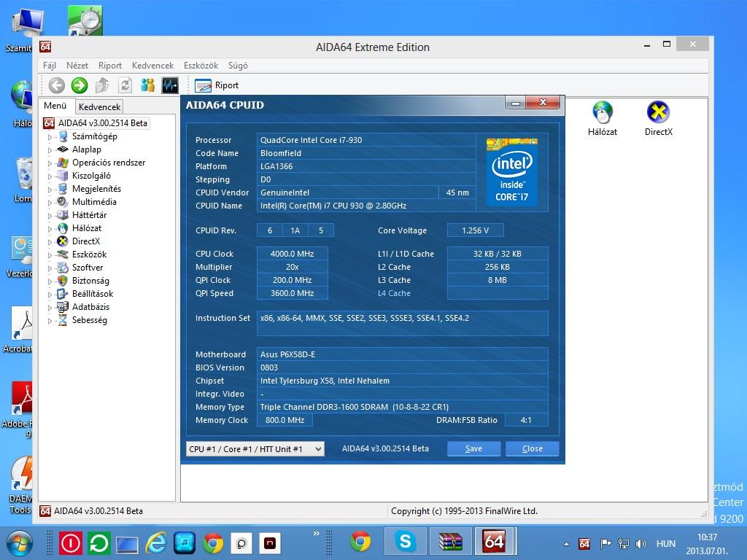Click the CPU Clock value 4000.0 MHz
Image resolution: width=747 pixels, height=560 pixels.
pyautogui.click(x=292, y=254)
